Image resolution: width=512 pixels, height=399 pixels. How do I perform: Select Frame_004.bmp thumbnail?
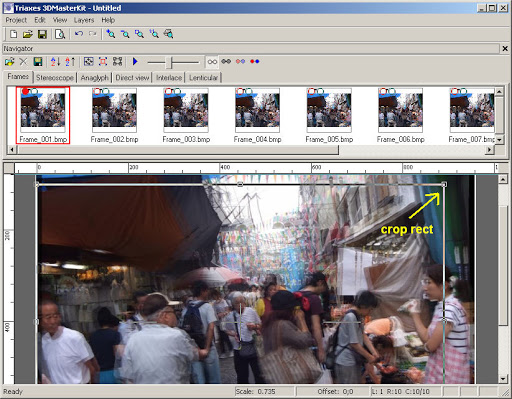[x=257, y=115]
